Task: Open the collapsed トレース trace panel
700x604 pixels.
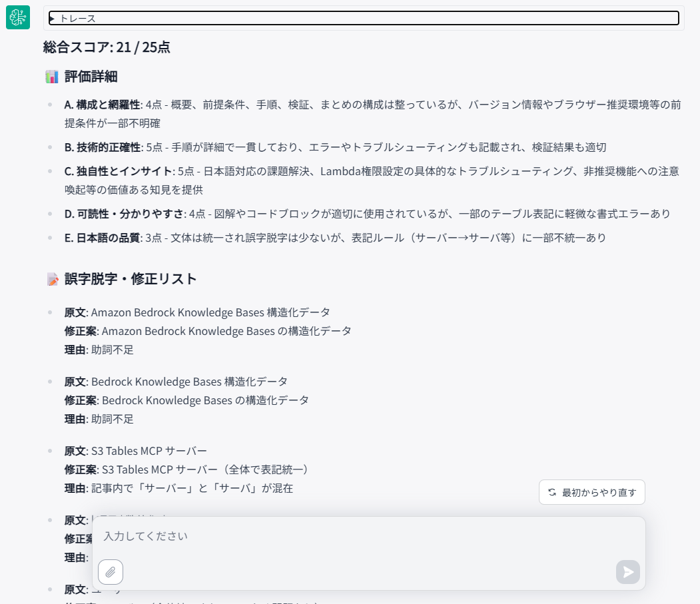Action: (x=73, y=18)
